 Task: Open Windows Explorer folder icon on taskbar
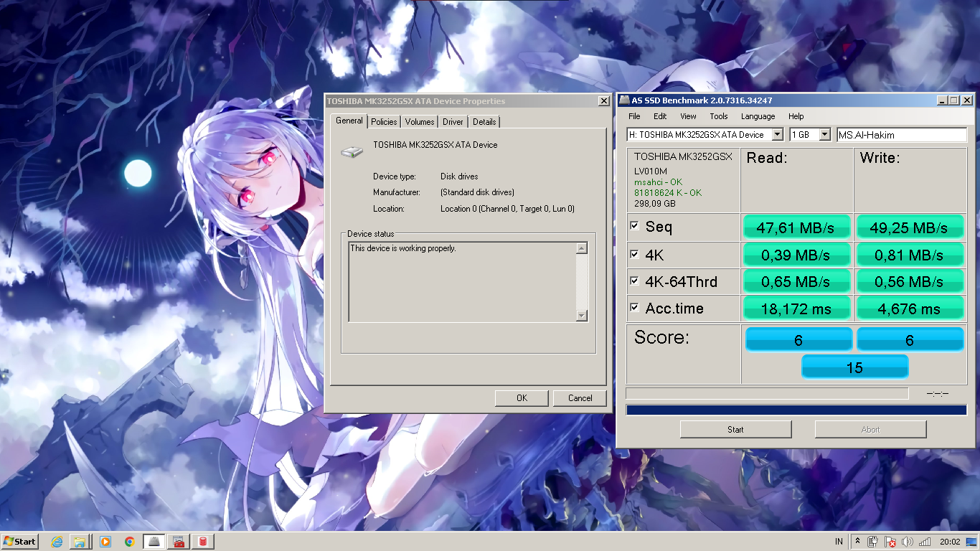click(80, 542)
